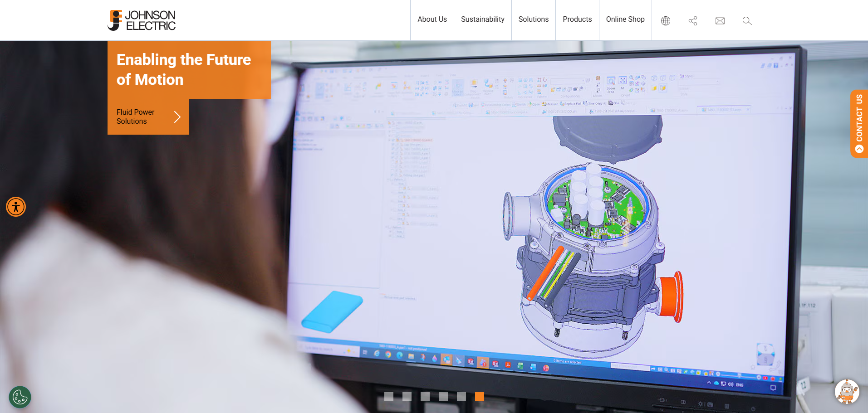The width and height of the screenshot is (868, 413).
Task: Select the first carousel slide indicator
Action: [389, 397]
